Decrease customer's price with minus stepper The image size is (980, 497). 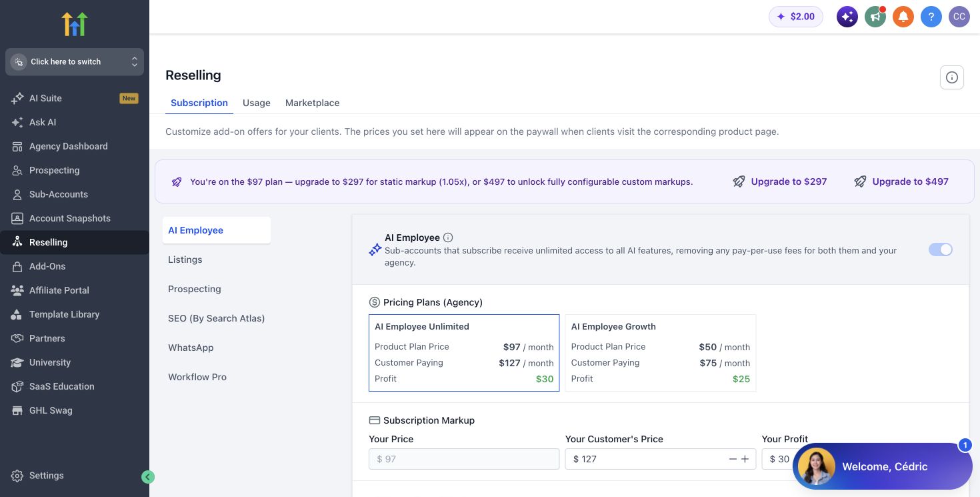point(733,459)
